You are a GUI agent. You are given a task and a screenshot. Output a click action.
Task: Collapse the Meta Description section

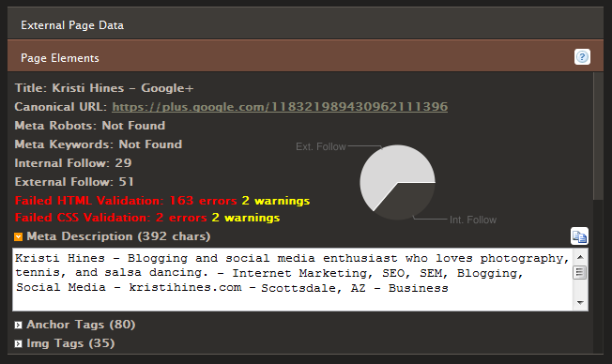click(x=19, y=236)
